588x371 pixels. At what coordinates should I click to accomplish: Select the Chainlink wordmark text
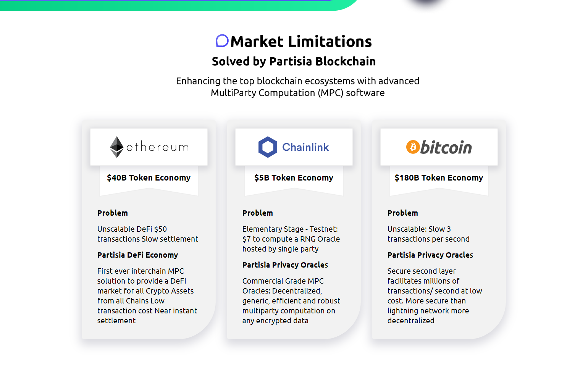305,147
